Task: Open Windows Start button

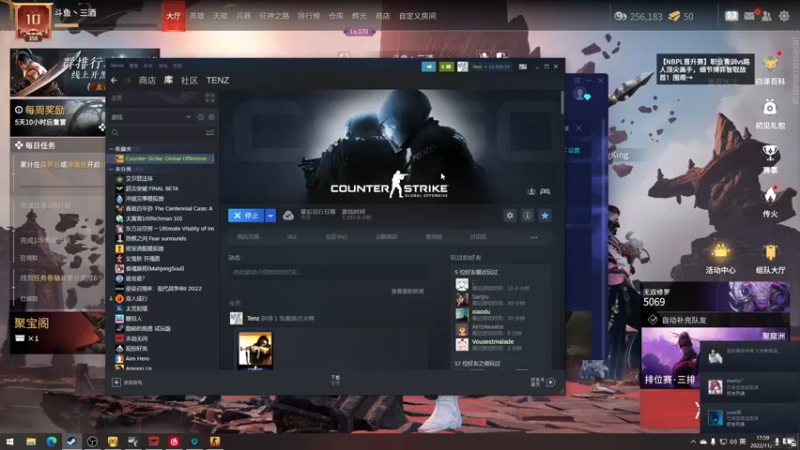Action: click(10, 441)
